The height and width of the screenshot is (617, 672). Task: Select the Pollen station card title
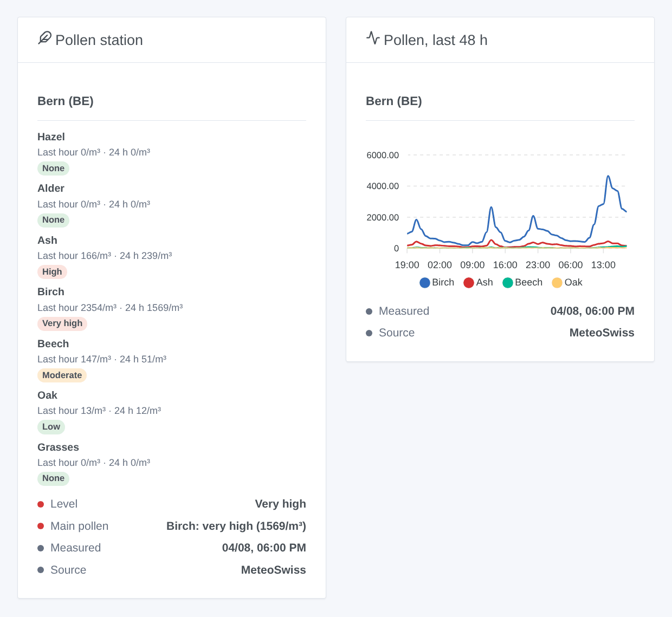click(99, 40)
